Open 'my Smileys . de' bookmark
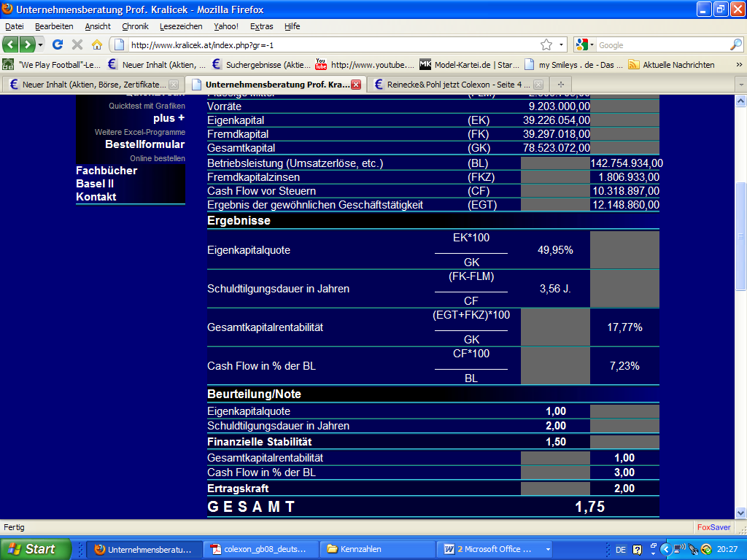Image resolution: width=747 pixels, height=560 pixels. click(573, 65)
